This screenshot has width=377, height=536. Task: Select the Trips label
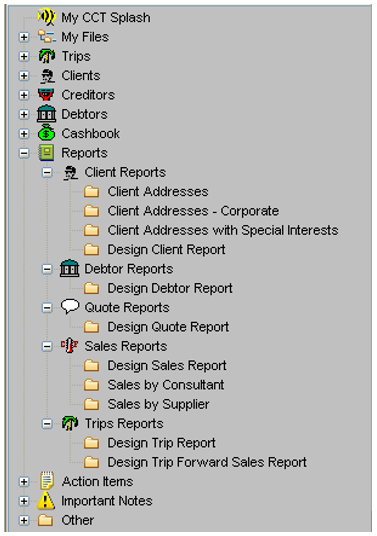[x=76, y=56]
